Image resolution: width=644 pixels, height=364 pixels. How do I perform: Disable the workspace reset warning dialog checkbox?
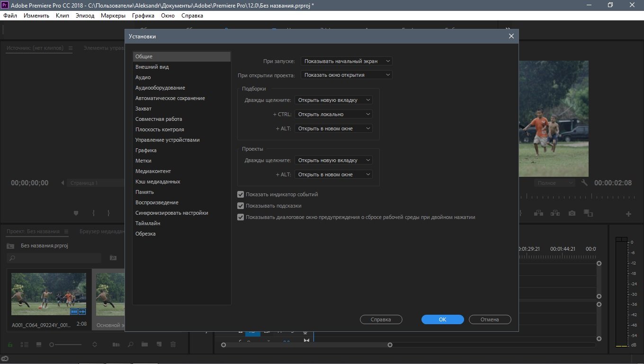(x=241, y=217)
